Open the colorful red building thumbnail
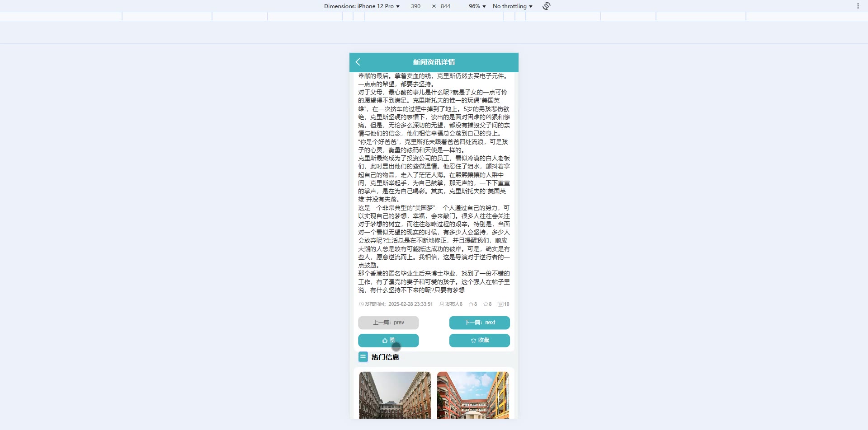Viewport: 868px width, 430px height. pyautogui.click(x=473, y=395)
